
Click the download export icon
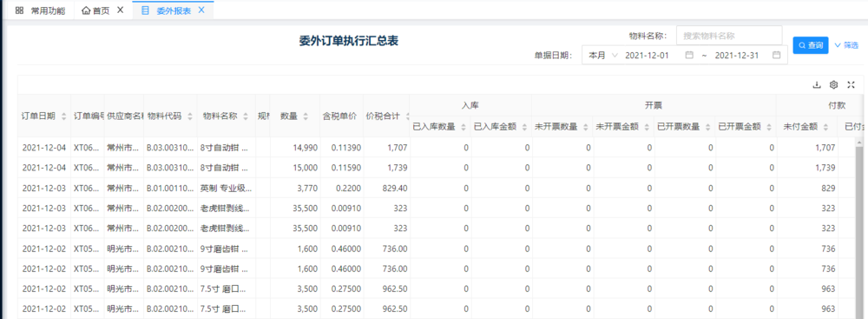click(x=816, y=85)
